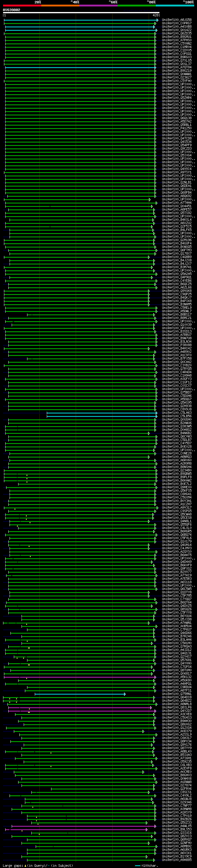
Task: Select the UniRef100_O59235 hit label
Action: (x=177, y=761)
